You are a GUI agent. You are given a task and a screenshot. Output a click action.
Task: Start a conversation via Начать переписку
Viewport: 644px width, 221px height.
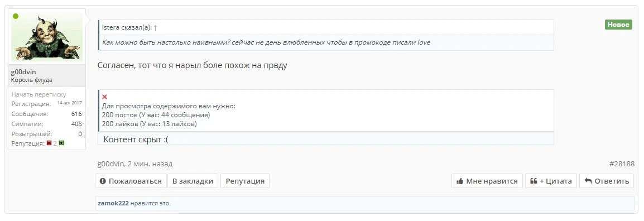[x=39, y=94]
